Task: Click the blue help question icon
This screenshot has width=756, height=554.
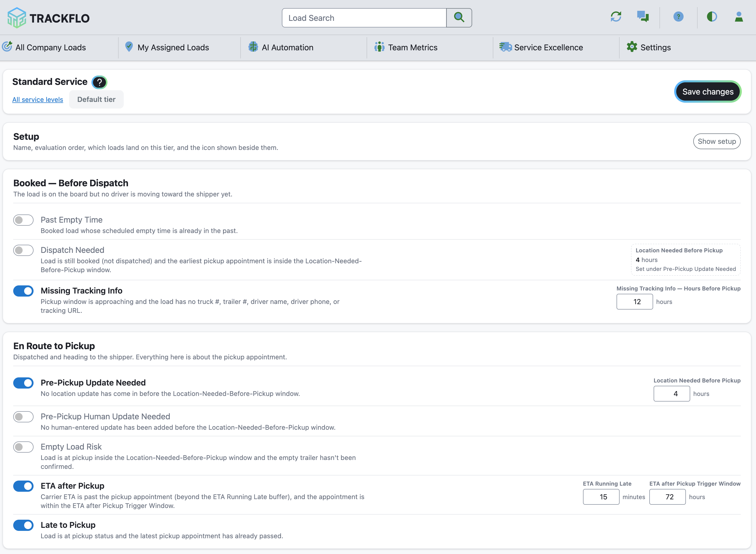Action: 678,17
